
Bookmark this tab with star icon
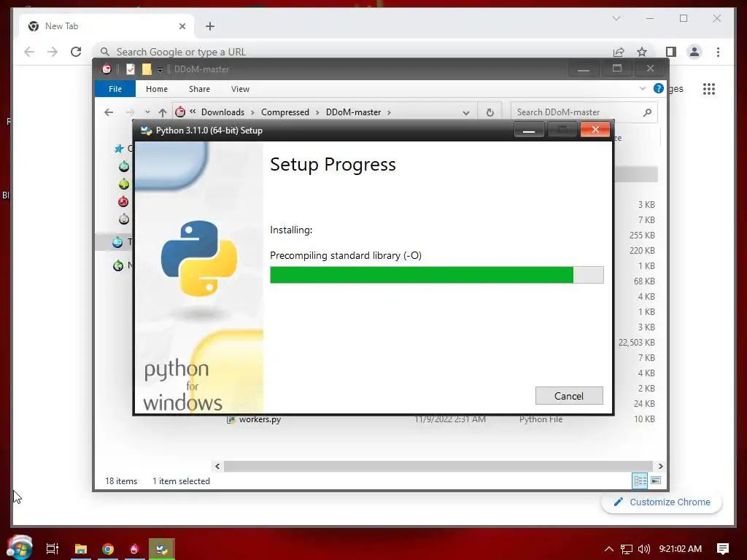point(642,52)
